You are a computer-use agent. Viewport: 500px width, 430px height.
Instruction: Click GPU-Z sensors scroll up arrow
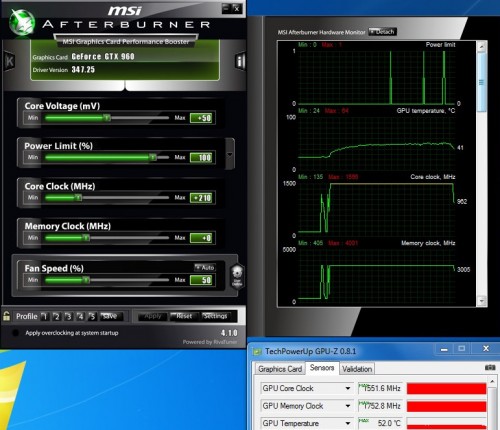point(492,381)
